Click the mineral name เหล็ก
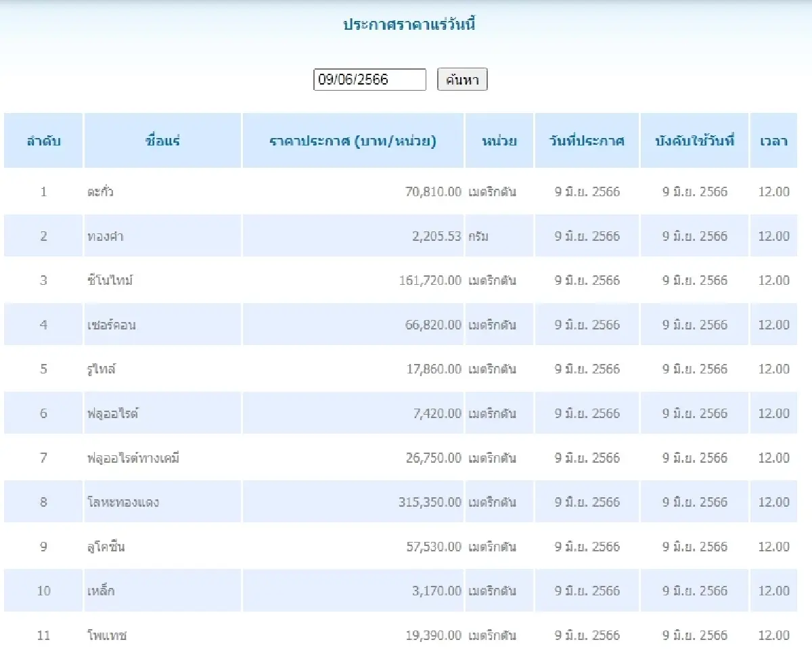812x663 pixels. pos(101,591)
